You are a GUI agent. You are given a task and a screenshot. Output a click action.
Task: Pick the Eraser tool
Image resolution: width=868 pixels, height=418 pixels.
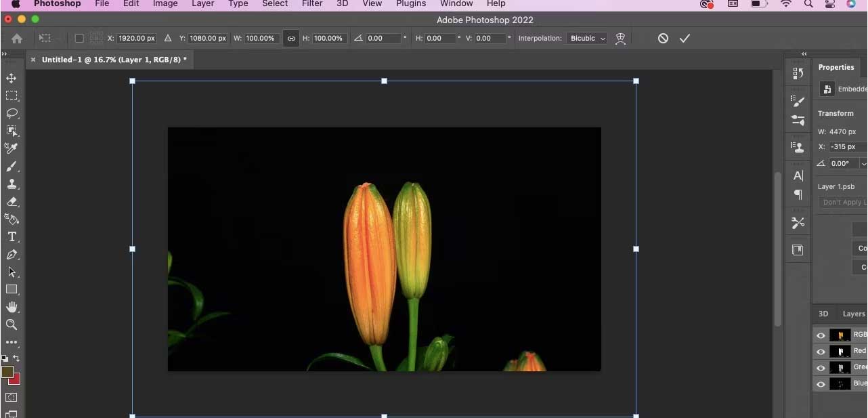click(11, 201)
